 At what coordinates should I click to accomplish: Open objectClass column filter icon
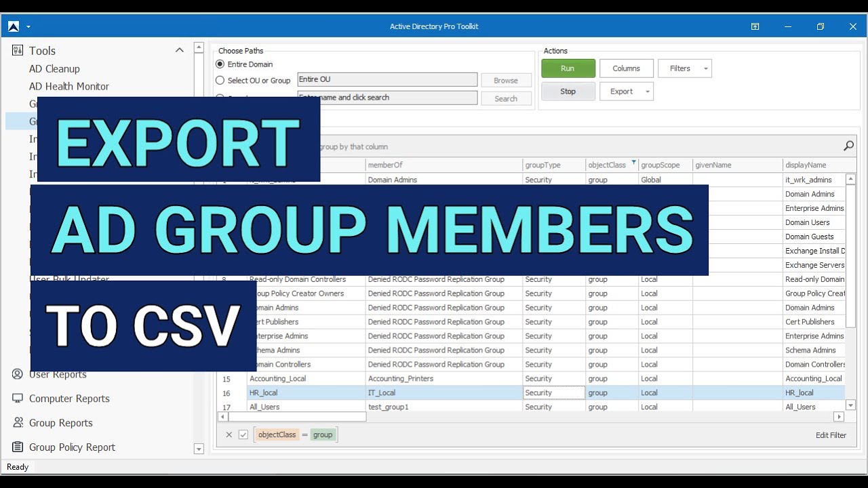coord(634,163)
